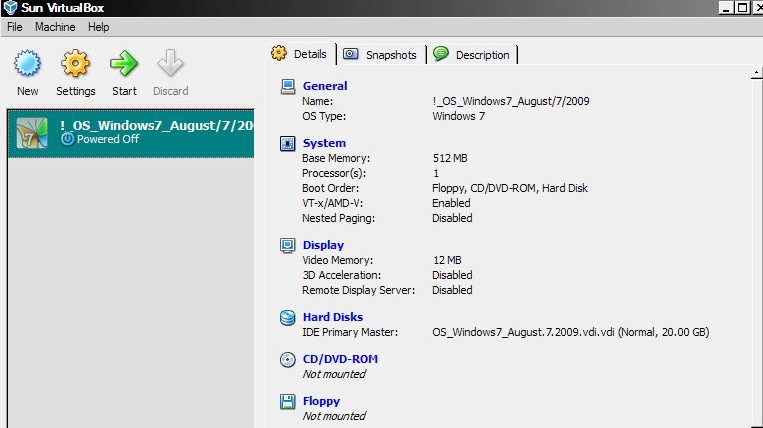Viewport: 763px width, 428px height.
Task: Minimize the VirtualBox window
Action: (727, 8)
